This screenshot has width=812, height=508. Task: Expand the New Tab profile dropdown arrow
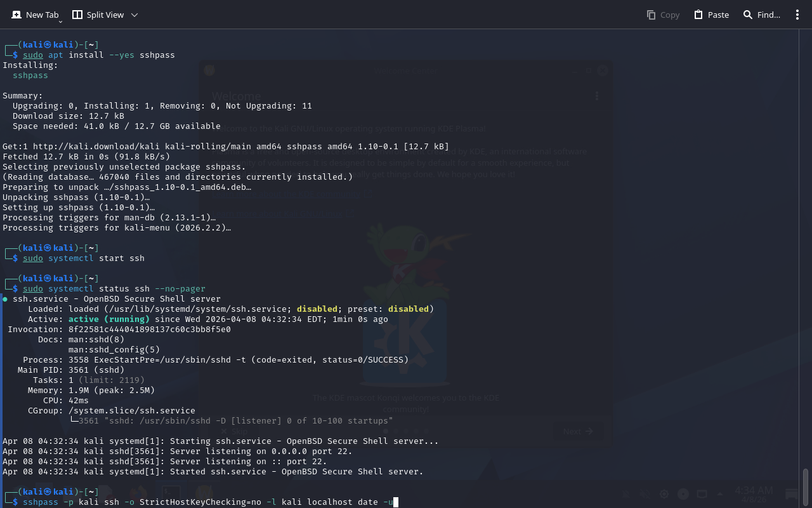click(60, 22)
